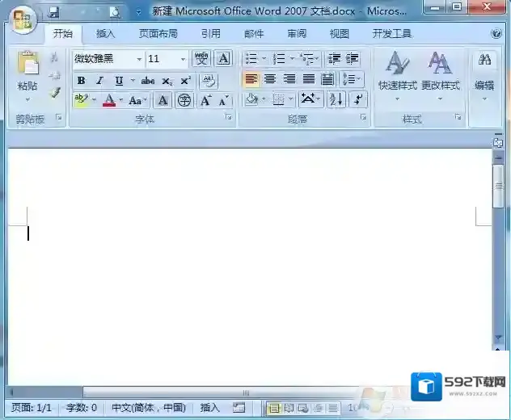The image size is (511, 420).
Task: Click the Format Painter brush
Action: (56, 93)
